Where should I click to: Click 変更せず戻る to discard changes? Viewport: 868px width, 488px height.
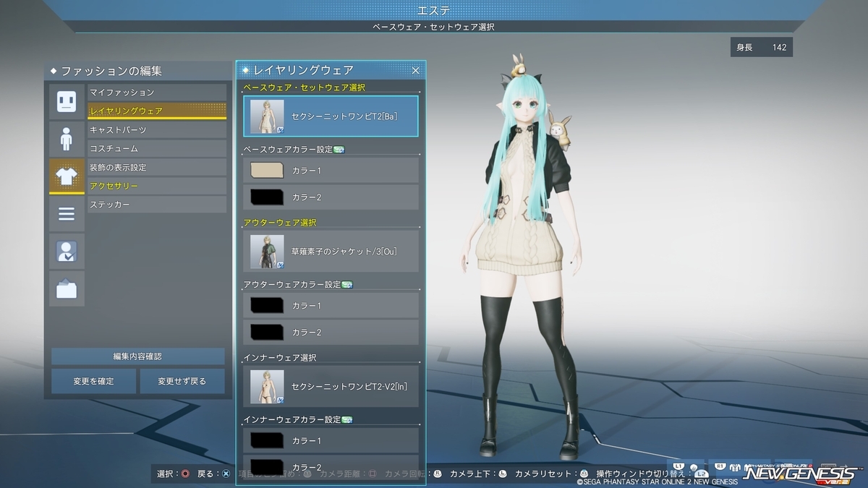tap(182, 381)
